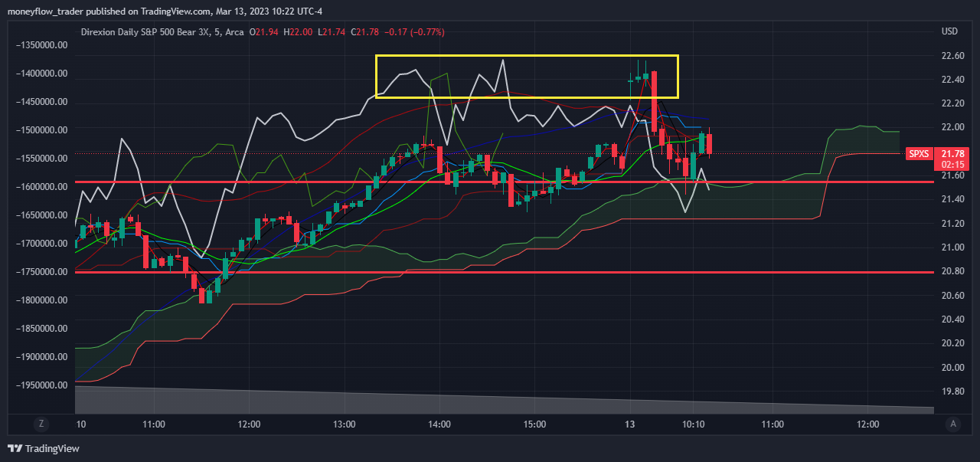Click the 20.60 price axis label
Image resolution: width=980 pixels, height=462 pixels.
(952, 296)
